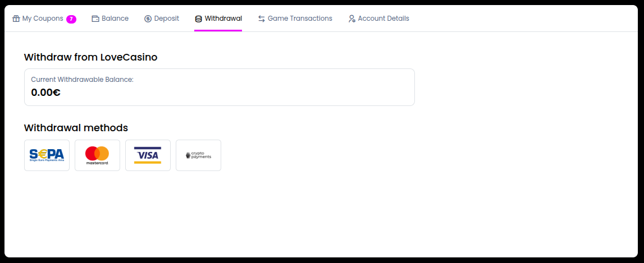Go to the Deposit tab
This screenshot has width=644, height=263.
click(x=167, y=19)
